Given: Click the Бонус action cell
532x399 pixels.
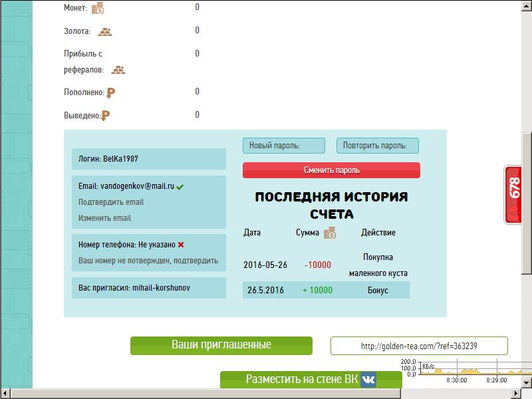Looking at the screenshot, I should pyautogui.click(x=378, y=290).
